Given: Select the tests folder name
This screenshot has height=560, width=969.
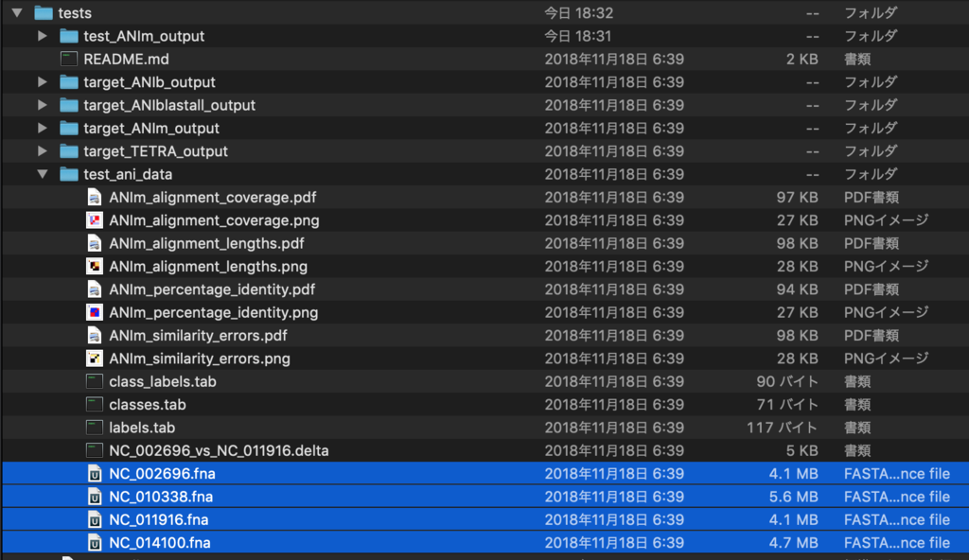Looking at the screenshot, I should (75, 13).
